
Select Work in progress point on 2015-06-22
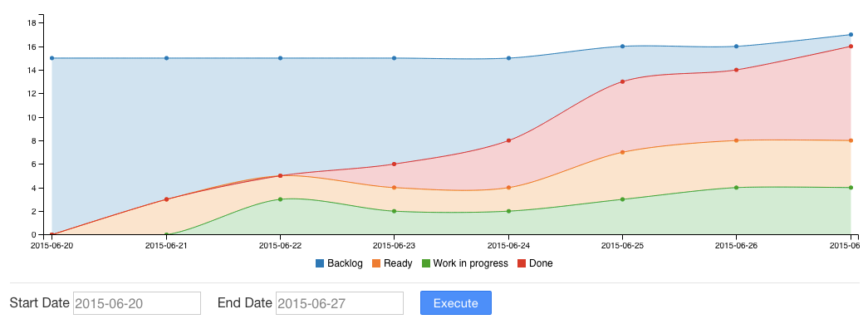280,199
